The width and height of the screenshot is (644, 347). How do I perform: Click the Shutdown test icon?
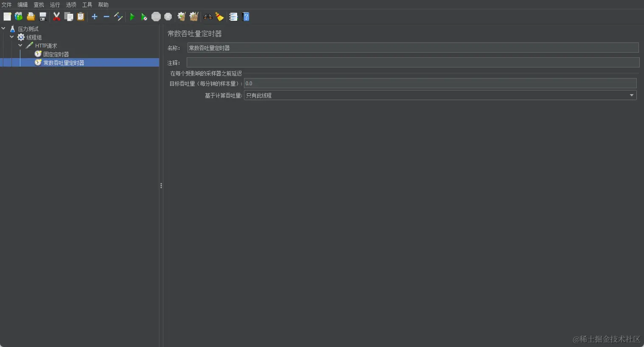[x=168, y=17]
